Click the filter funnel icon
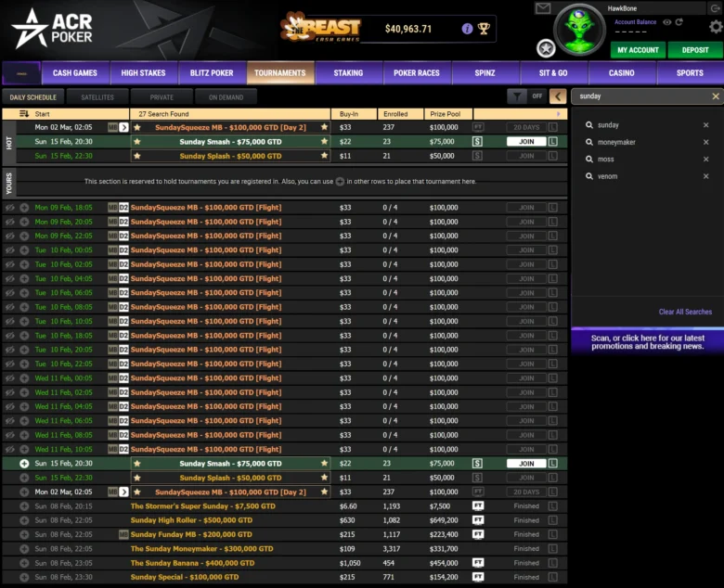Image resolution: width=724 pixels, height=588 pixels. coord(517,96)
